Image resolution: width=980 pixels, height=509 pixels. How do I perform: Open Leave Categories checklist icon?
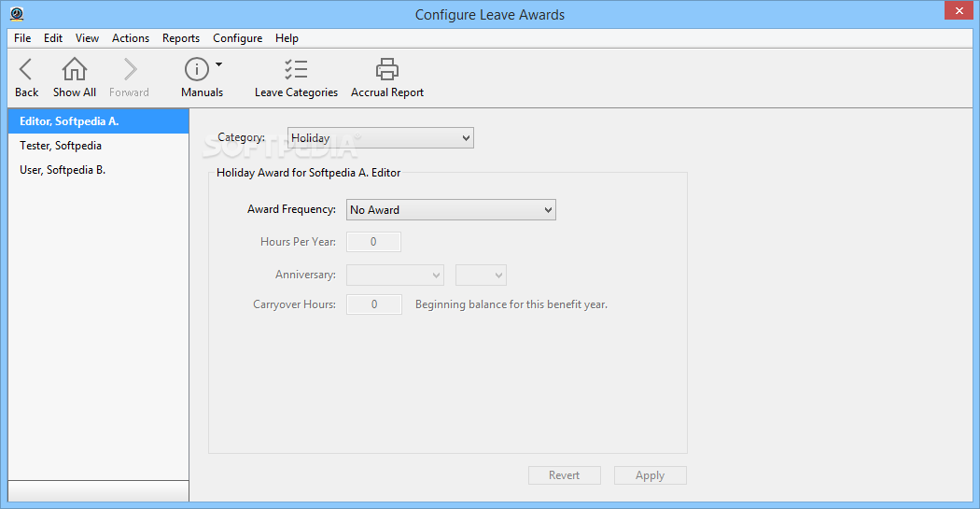click(x=296, y=69)
